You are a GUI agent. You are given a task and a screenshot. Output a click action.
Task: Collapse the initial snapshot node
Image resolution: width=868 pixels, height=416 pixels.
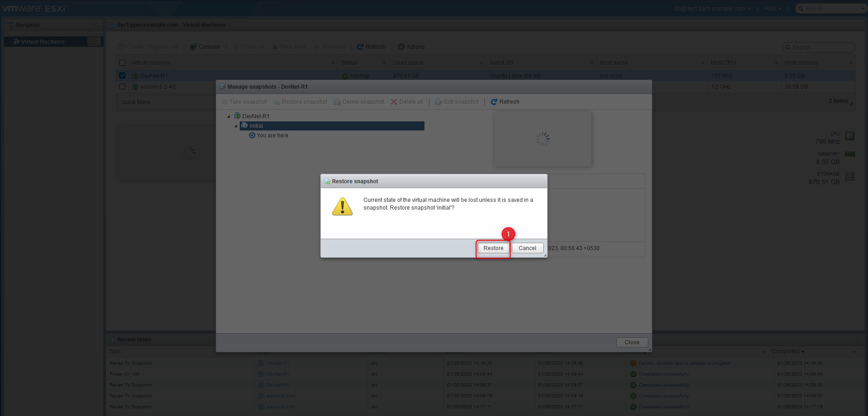pyautogui.click(x=236, y=126)
